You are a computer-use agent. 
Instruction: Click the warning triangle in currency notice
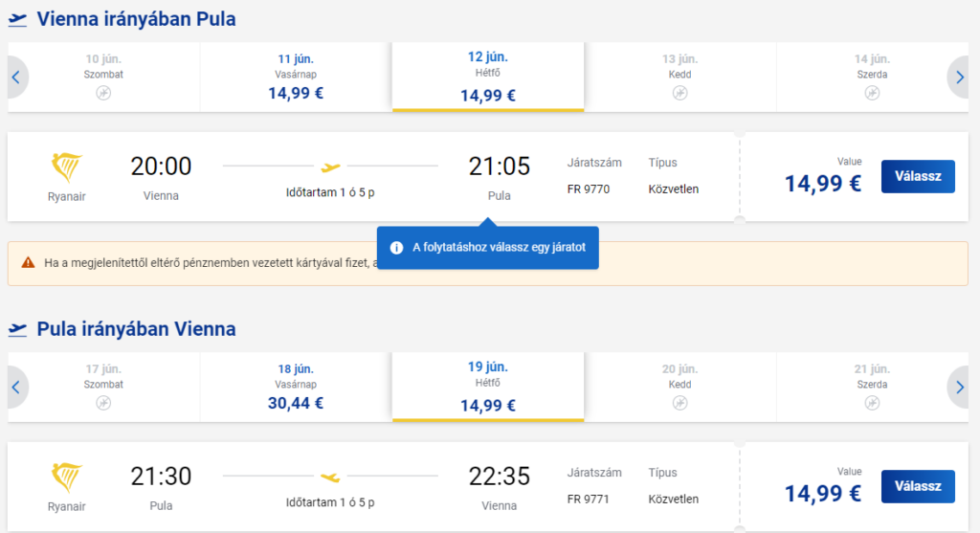28,262
